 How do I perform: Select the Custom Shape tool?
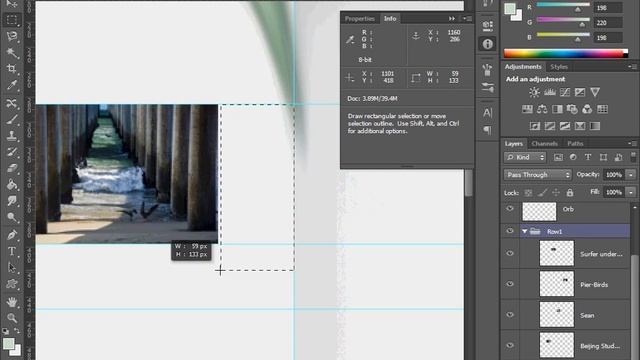coord(12,284)
